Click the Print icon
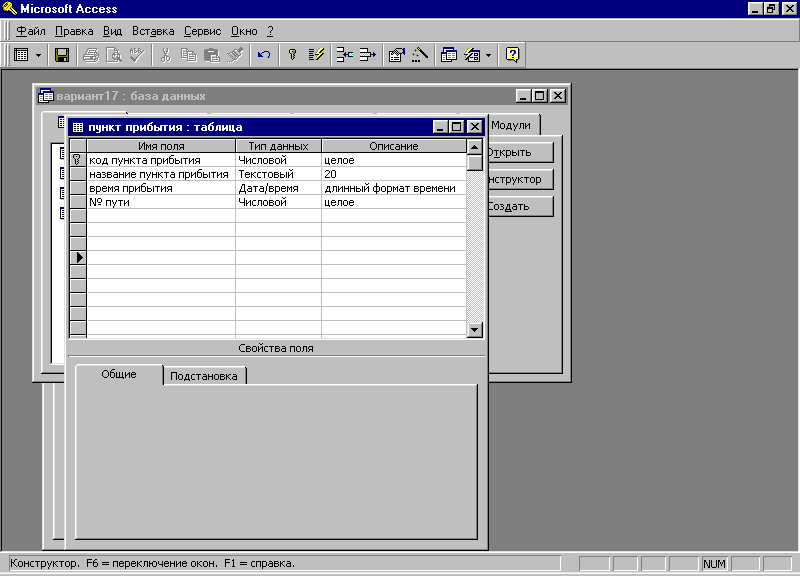Image resolution: width=800 pixels, height=576 pixels. (x=91, y=55)
